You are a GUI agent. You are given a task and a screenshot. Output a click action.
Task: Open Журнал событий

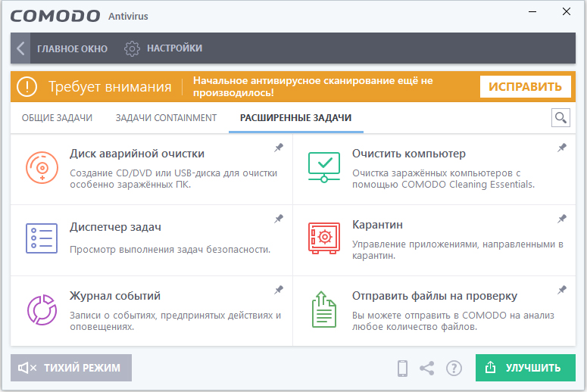[x=115, y=296]
